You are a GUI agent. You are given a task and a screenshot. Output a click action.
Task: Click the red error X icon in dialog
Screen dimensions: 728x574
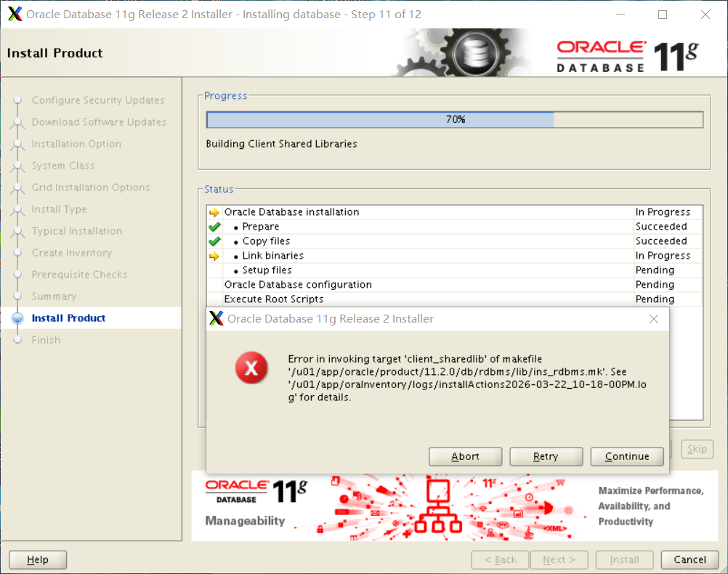click(x=251, y=369)
